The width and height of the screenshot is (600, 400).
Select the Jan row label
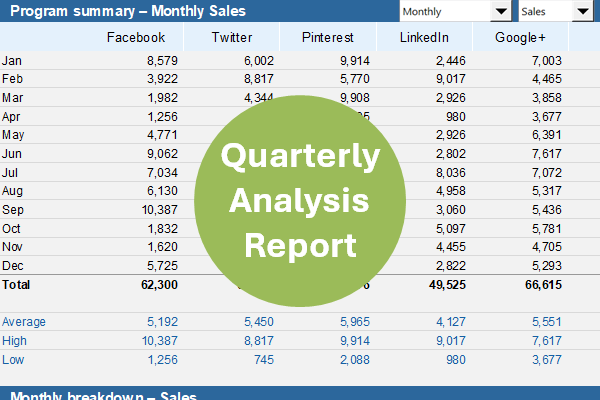coord(12,61)
